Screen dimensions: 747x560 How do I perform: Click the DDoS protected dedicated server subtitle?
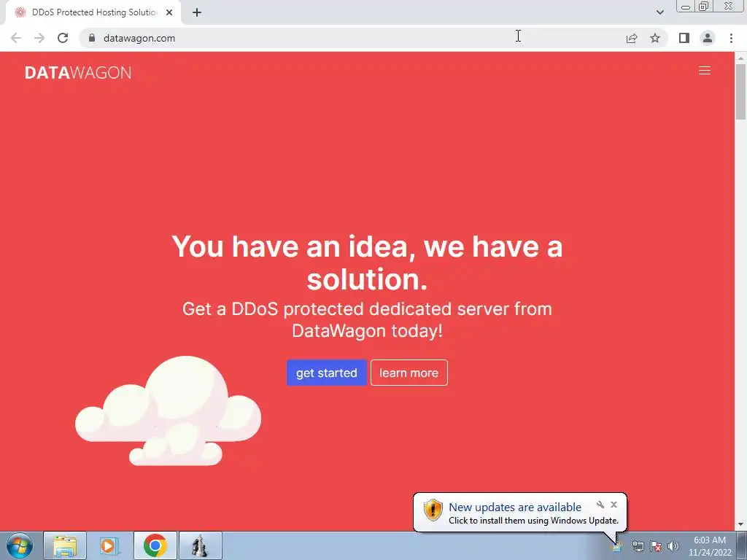click(367, 319)
